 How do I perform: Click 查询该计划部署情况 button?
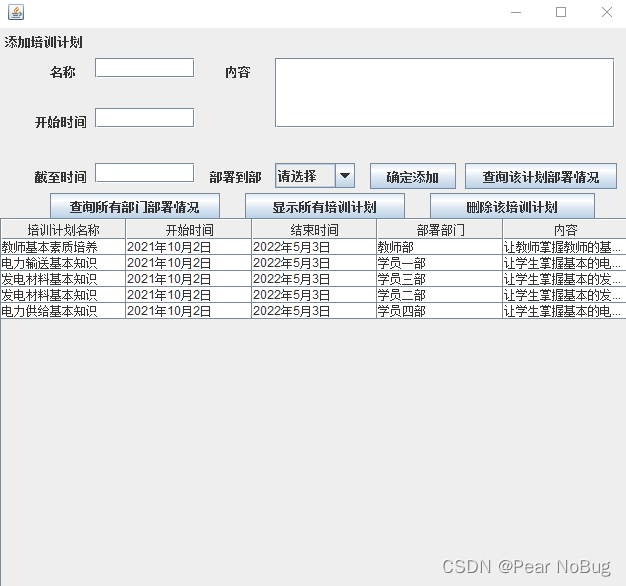tap(541, 176)
